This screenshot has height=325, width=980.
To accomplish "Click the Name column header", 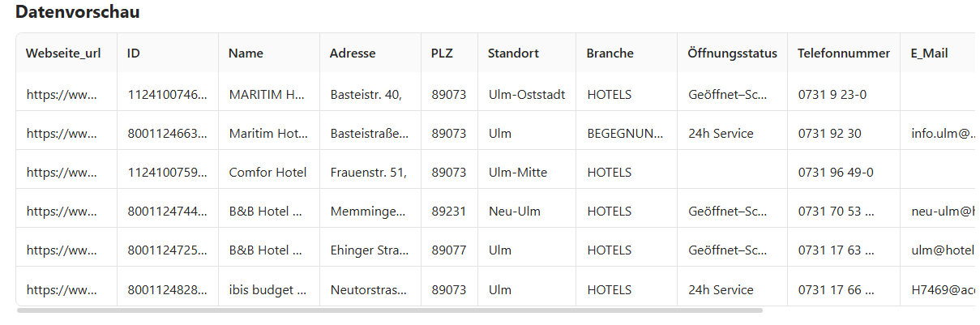I will pos(269,53).
